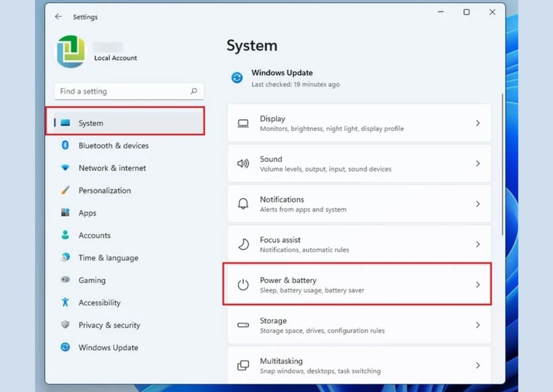Click 'Monitors, brightness, night light, display profile'
The width and height of the screenshot is (553, 392).
click(332, 128)
